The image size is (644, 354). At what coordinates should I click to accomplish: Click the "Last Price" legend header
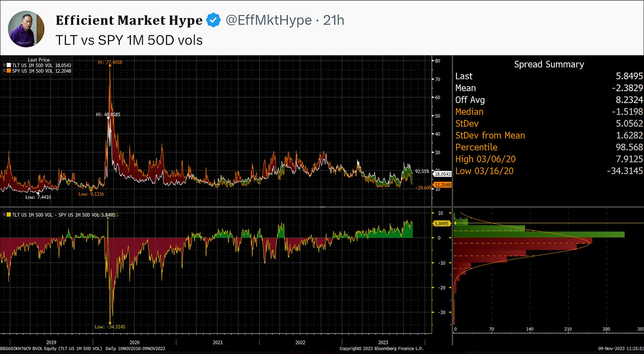point(38,60)
